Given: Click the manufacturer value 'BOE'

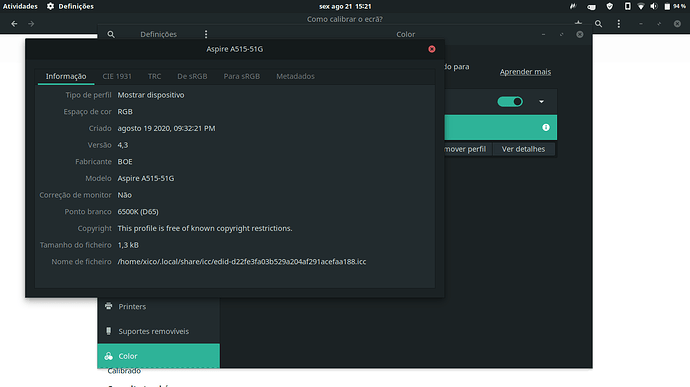Looking at the screenshot, I should pos(125,162).
